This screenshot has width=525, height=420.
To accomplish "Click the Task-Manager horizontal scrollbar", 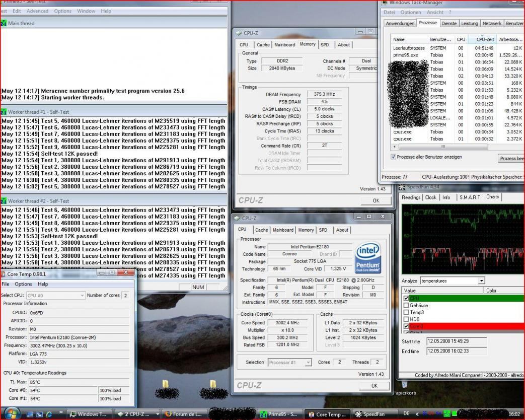I will pos(442,147).
